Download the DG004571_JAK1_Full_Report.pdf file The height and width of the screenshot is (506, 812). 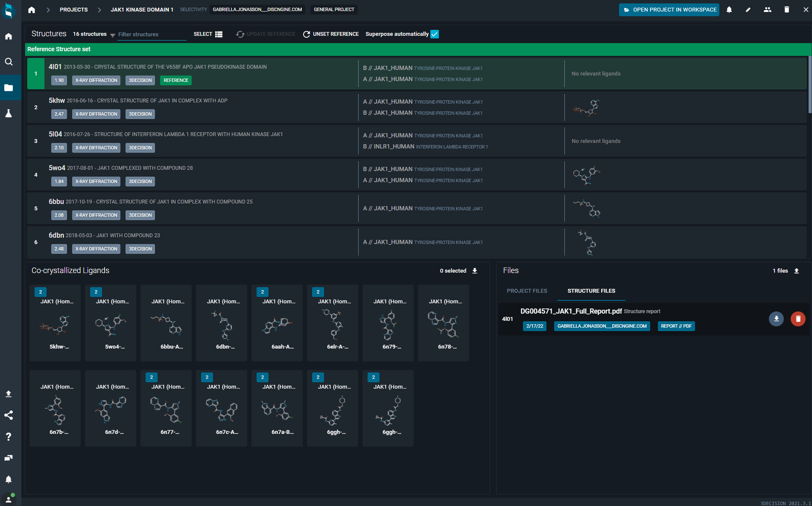[776, 319]
